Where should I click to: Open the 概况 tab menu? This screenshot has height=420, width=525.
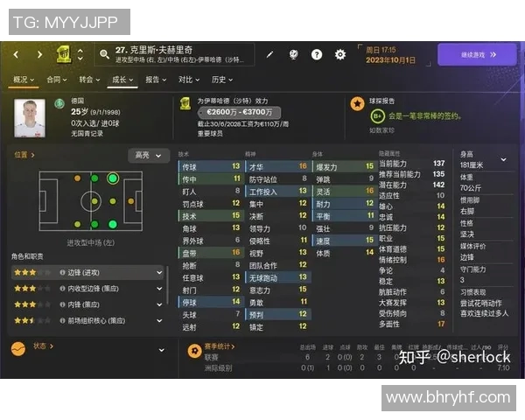(24, 80)
